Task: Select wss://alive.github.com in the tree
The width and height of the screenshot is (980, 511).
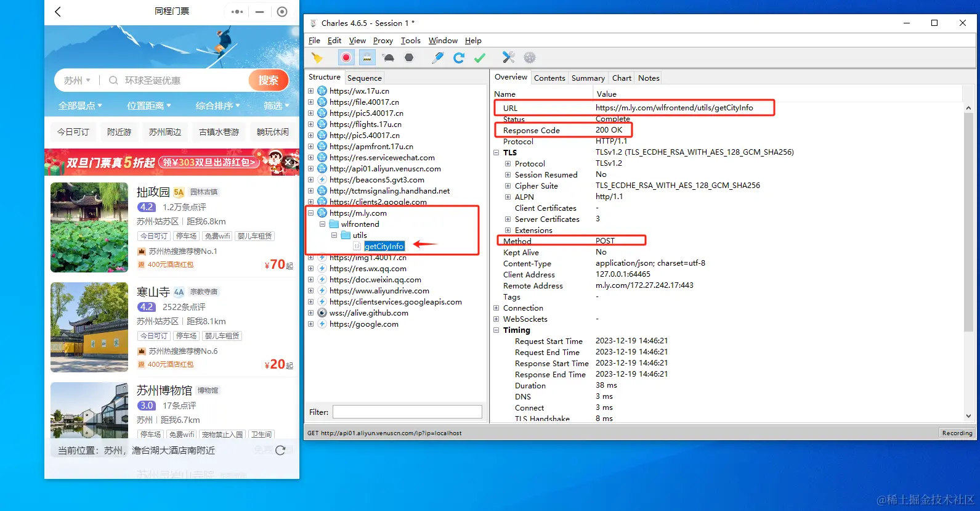Action: click(x=368, y=313)
